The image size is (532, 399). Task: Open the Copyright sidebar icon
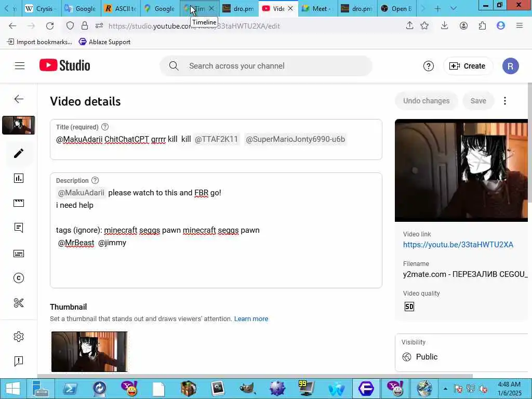pos(19,278)
